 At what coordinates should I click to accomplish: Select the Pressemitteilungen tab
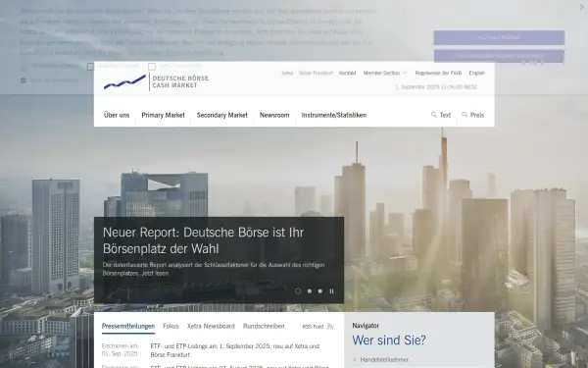pos(128,327)
